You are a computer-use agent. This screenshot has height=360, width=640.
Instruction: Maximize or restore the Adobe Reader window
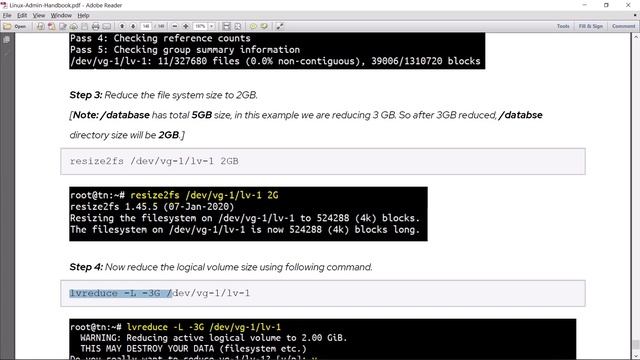point(606,5)
